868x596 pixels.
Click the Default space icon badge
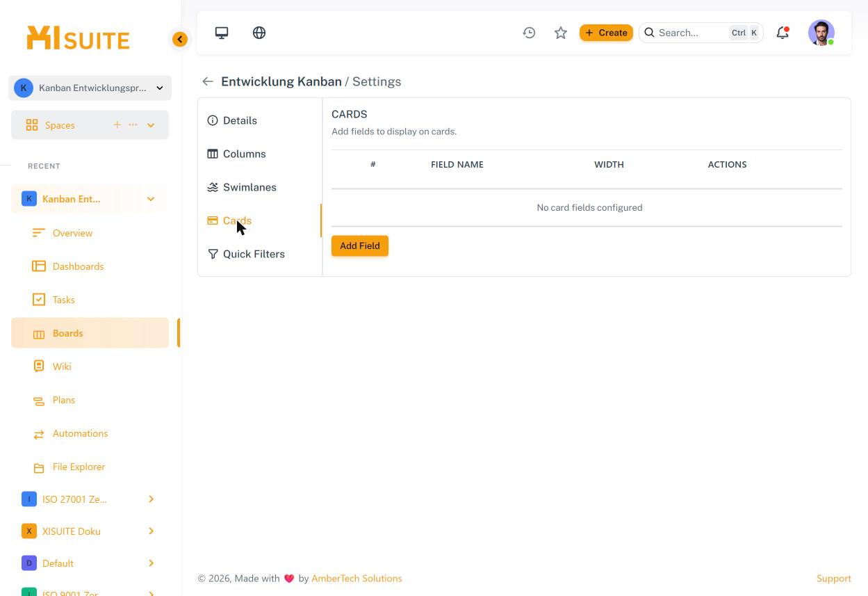click(29, 563)
